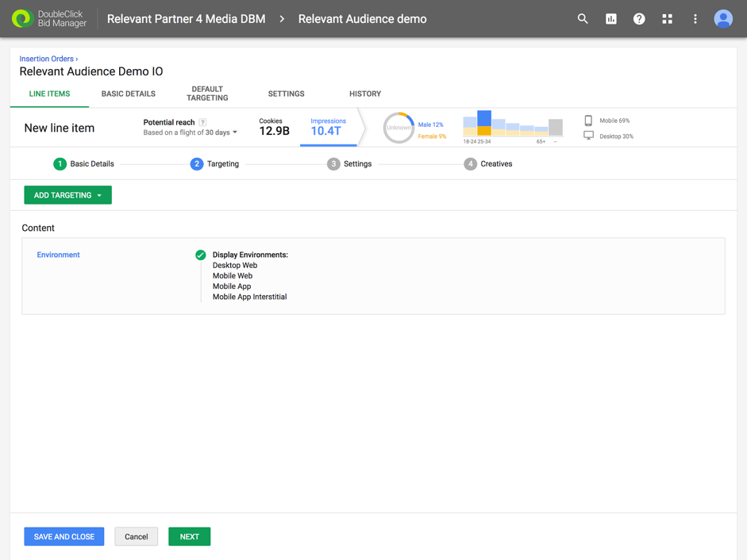Image resolution: width=747 pixels, height=560 pixels.
Task: Open the user account avatar
Action: pos(722,18)
